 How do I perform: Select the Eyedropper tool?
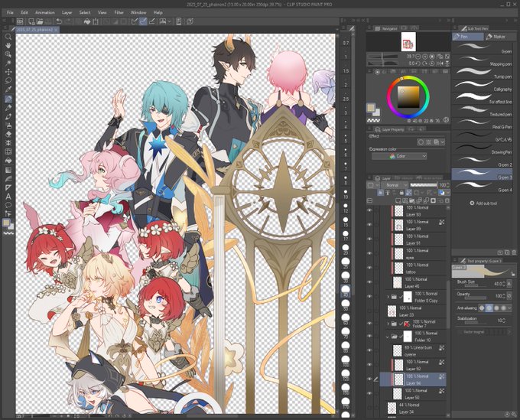8,90
